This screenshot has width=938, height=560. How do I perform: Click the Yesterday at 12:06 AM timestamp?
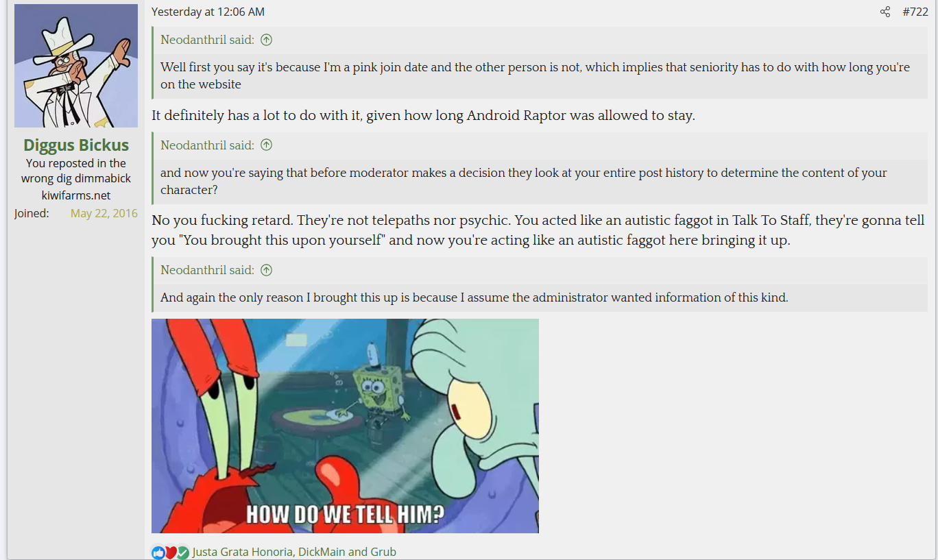[208, 12]
